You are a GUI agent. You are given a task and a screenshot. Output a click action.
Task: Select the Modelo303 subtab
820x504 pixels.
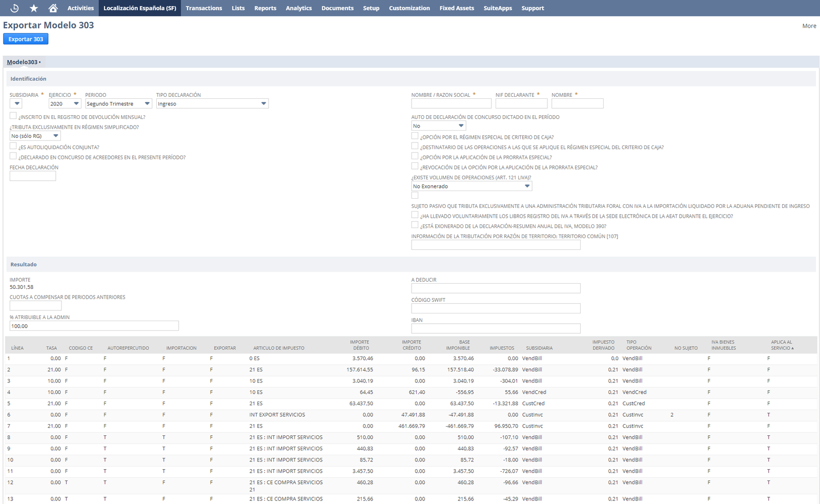(x=23, y=62)
